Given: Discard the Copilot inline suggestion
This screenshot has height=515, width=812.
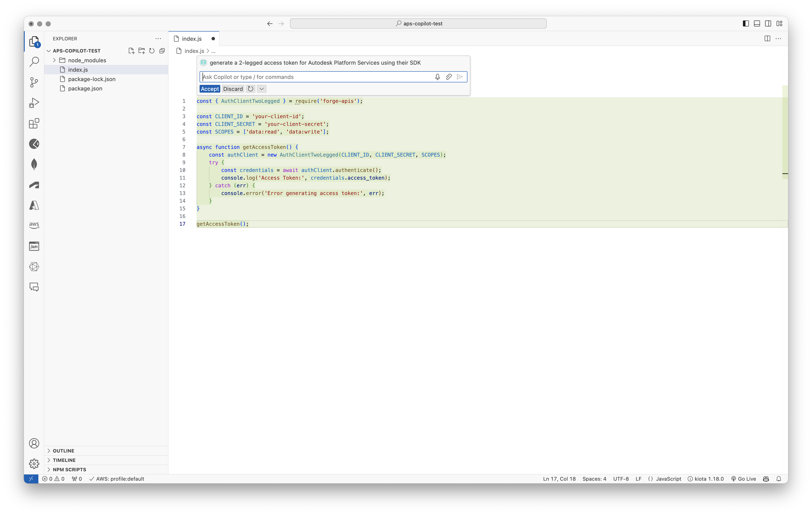Looking at the screenshot, I should click(233, 89).
